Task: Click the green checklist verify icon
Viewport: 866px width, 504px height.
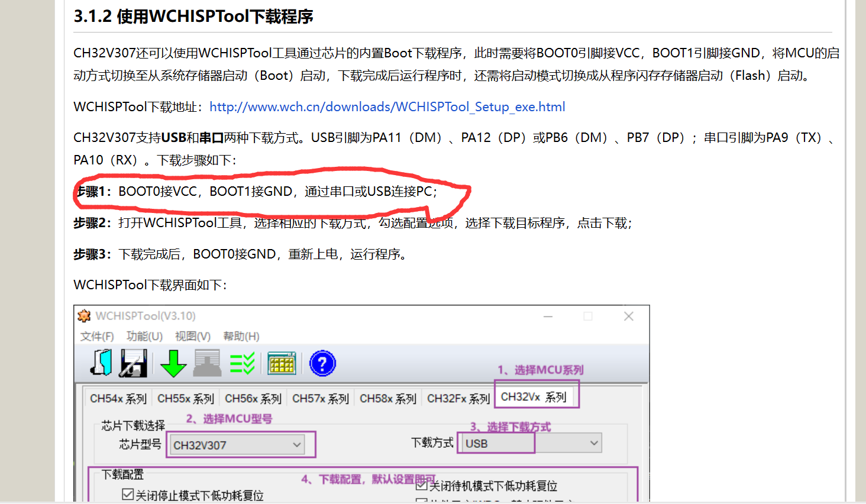Action: pos(243,363)
